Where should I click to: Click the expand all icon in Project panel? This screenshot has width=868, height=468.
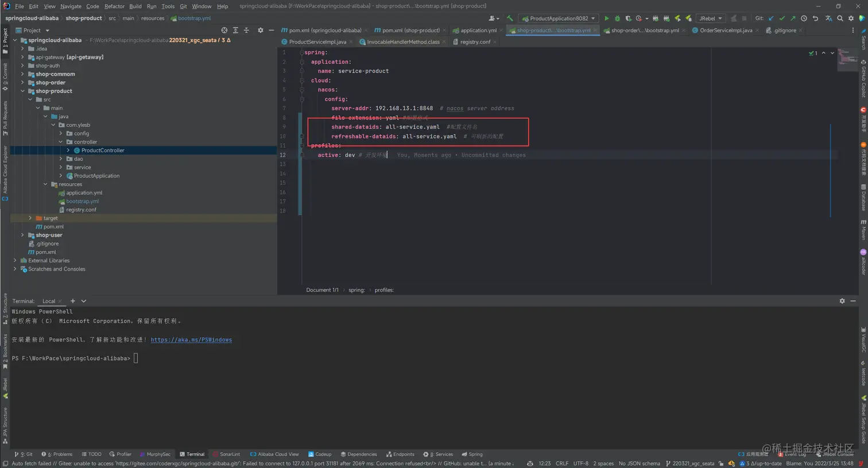(x=235, y=30)
